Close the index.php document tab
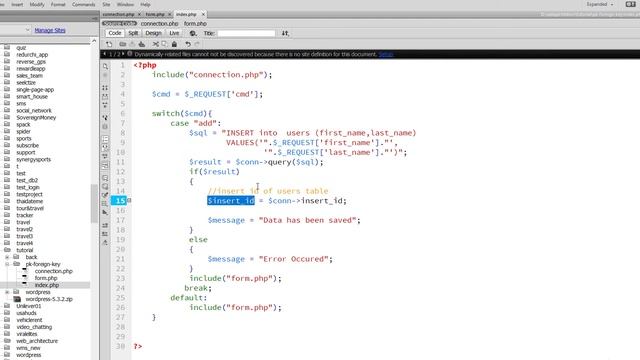The image size is (640, 360). (203, 14)
